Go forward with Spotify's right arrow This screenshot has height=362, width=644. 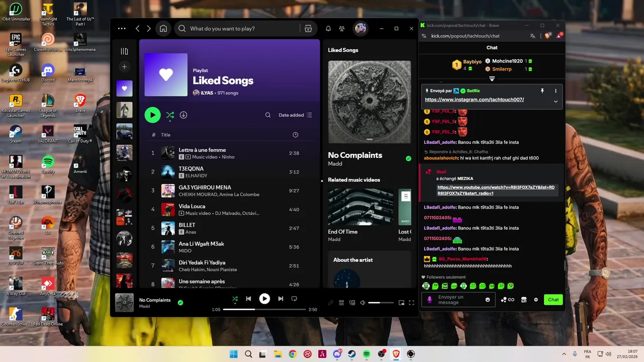point(149,29)
